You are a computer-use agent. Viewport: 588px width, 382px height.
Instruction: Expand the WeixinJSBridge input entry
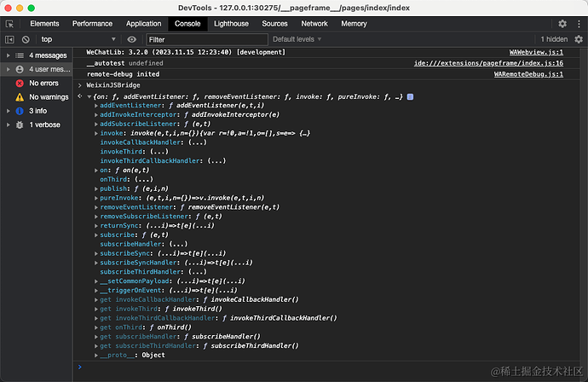click(x=80, y=85)
